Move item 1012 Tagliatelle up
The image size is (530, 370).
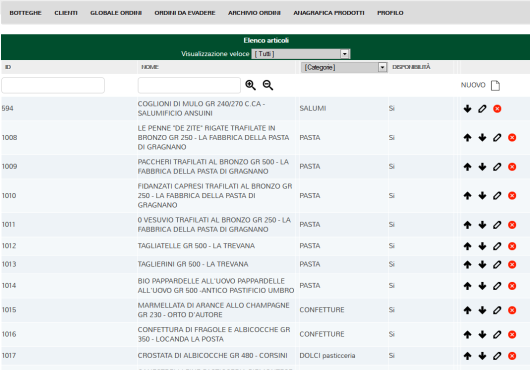click(x=467, y=246)
